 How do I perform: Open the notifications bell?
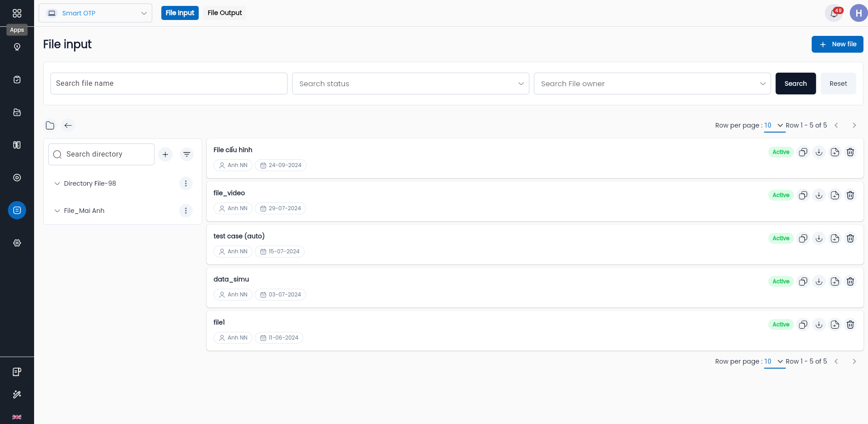click(834, 13)
